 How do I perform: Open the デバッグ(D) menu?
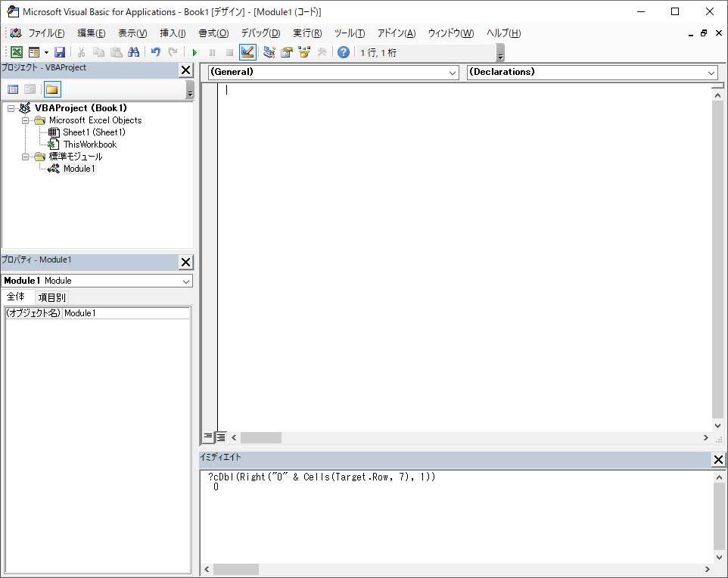[x=260, y=33]
